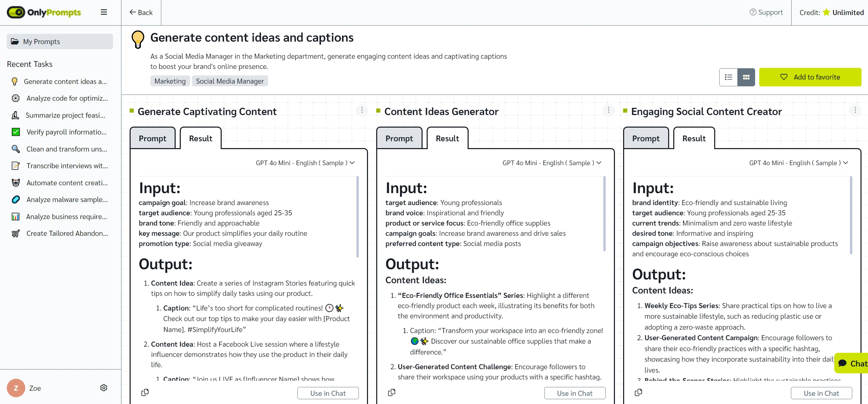Click the settings gear icon for Zoe
The width and height of the screenshot is (868, 404).
click(104, 388)
